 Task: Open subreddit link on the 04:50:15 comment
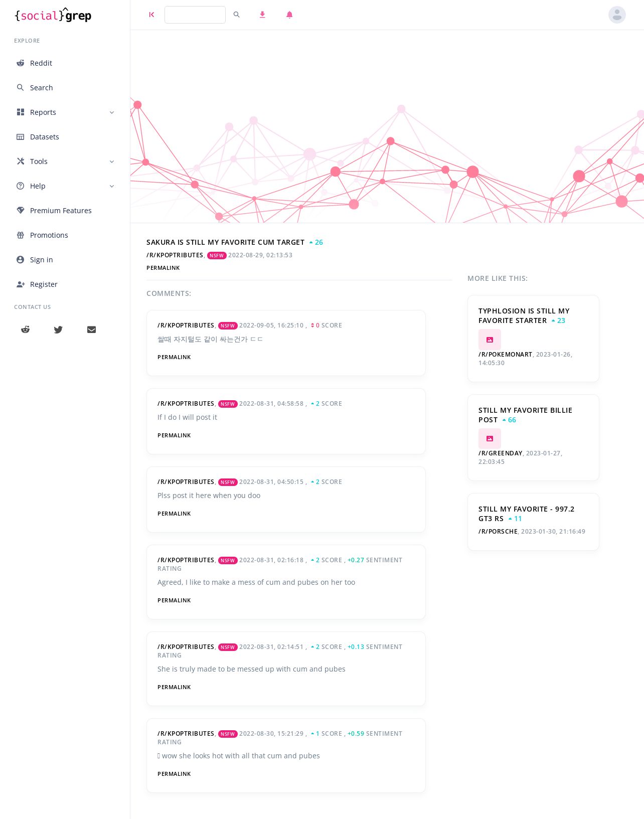coord(186,482)
